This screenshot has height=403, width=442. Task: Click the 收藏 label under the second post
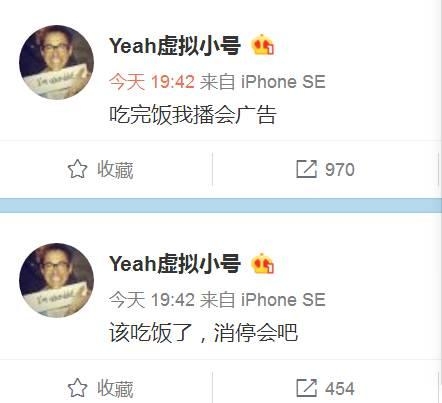point(115,388)
